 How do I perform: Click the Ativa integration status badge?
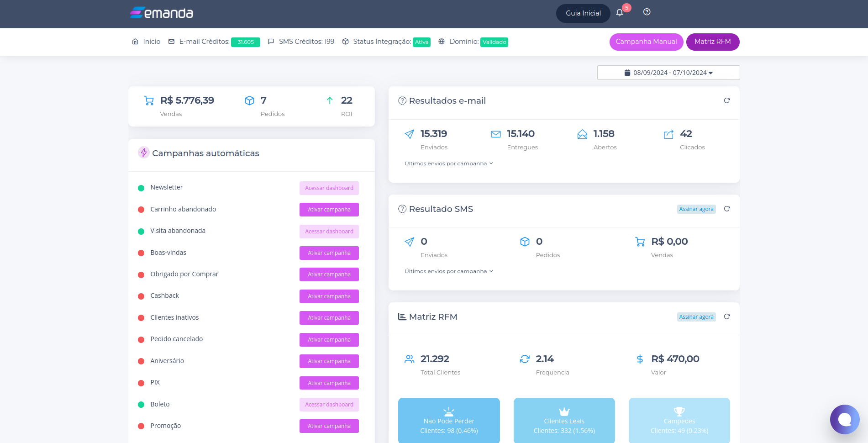point(421,42)
